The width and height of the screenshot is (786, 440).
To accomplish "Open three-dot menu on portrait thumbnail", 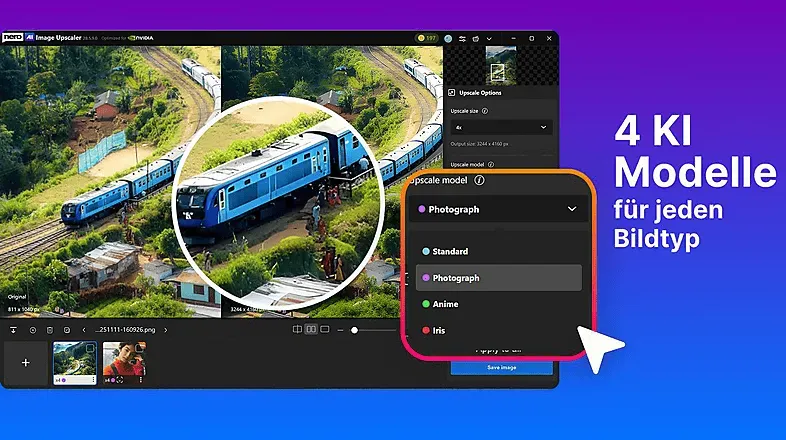I will pos(141,380).
